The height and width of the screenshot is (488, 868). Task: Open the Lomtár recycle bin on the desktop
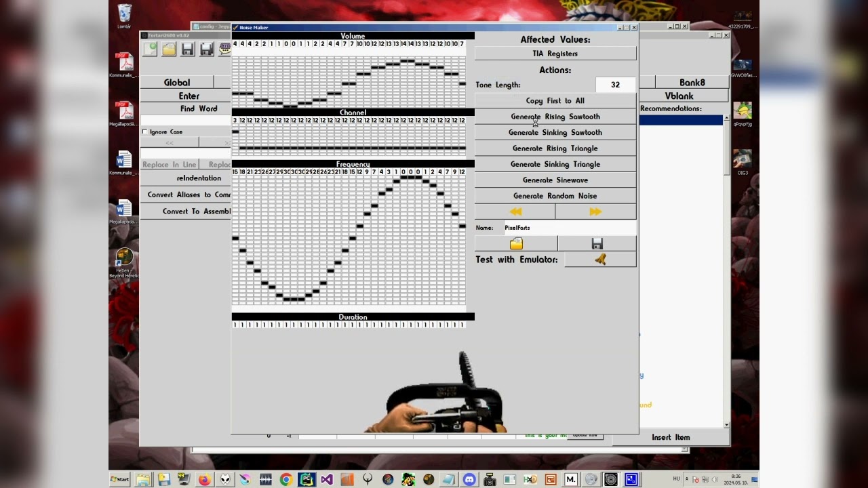[x=124, y=16]
